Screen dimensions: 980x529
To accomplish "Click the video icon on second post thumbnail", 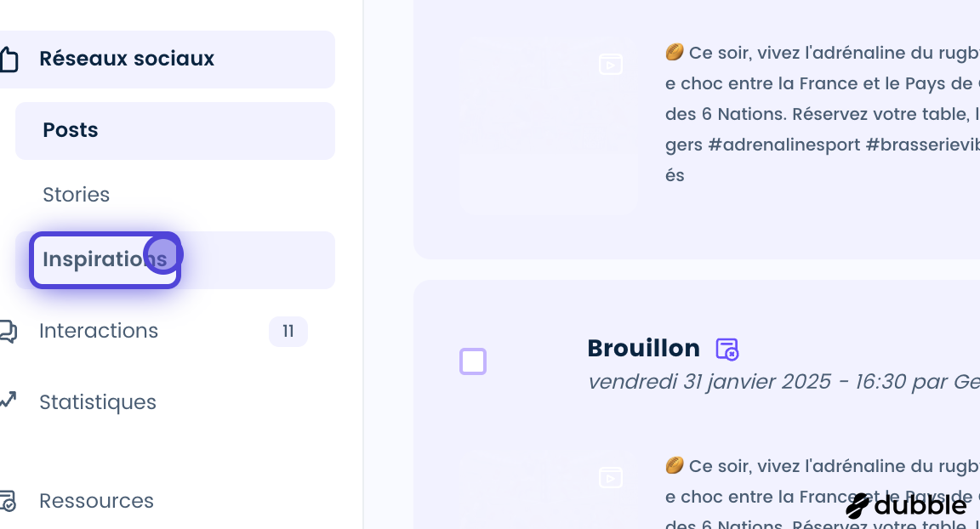I will coord(611,478).
